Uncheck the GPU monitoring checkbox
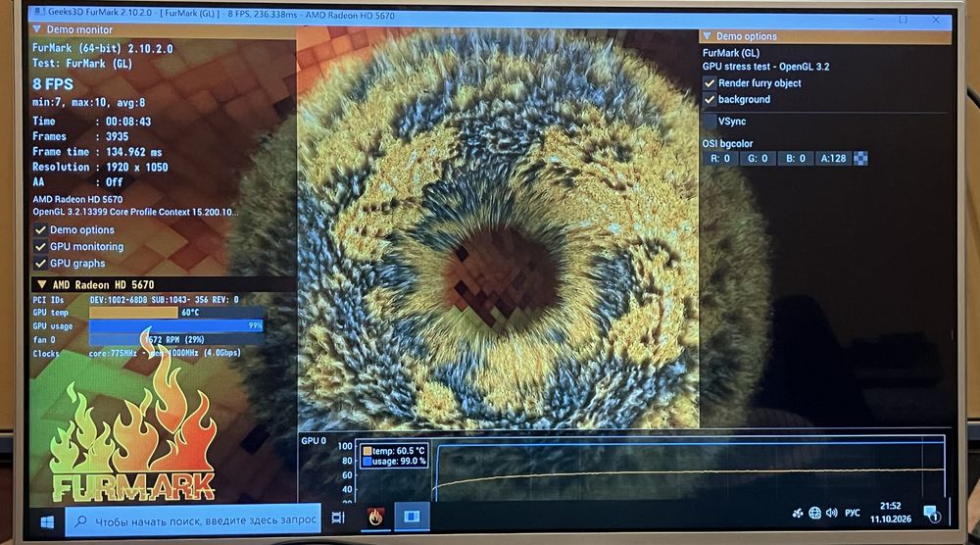Viewport: 980px width, 545px height. tap(40, 247)
